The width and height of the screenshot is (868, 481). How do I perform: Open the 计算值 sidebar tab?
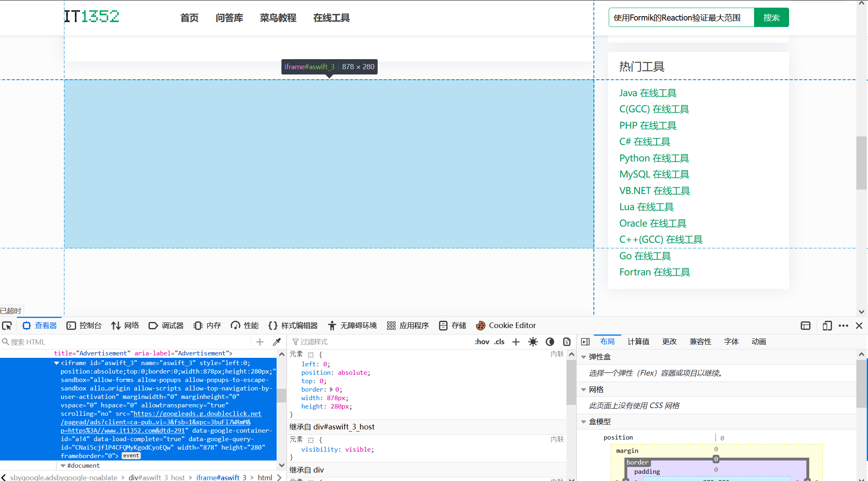(638, 342)
